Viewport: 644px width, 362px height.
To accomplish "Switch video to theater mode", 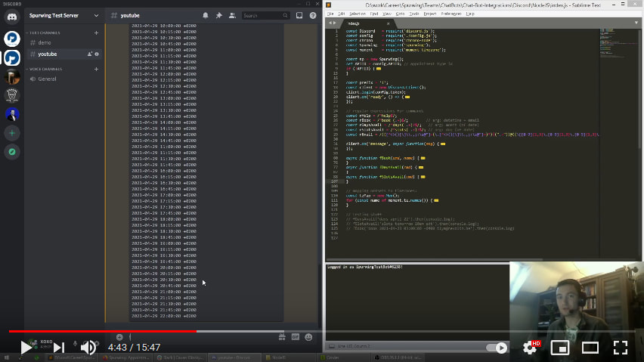I will point(590,348).
